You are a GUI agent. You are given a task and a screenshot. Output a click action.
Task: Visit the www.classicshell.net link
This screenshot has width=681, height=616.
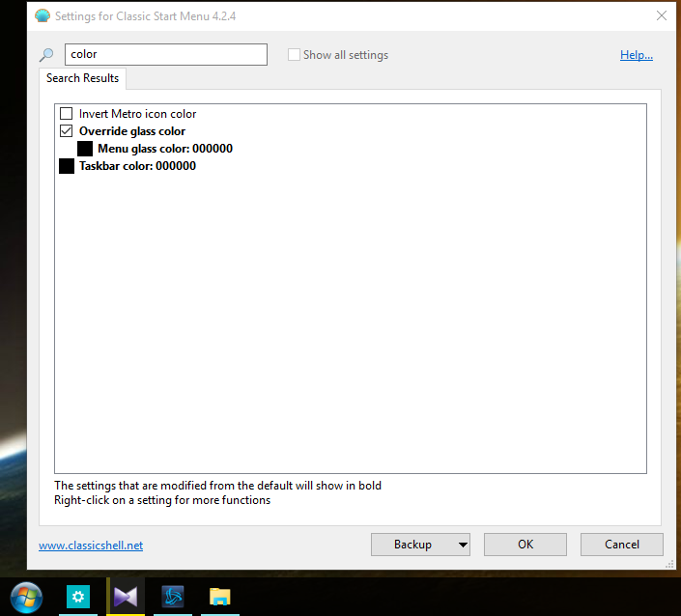pos(91,546)
